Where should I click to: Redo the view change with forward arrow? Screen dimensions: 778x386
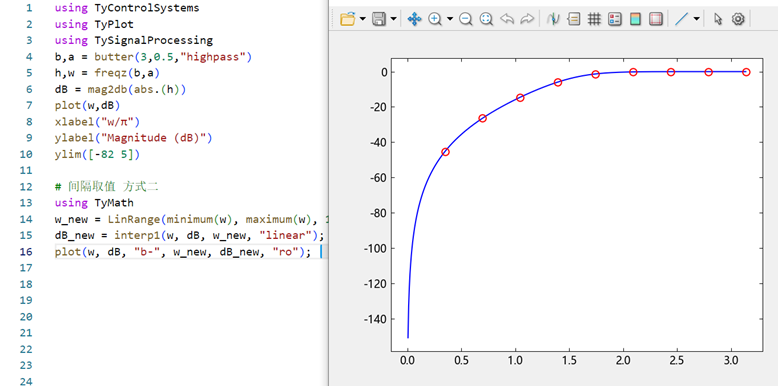(x=527, y=19)
